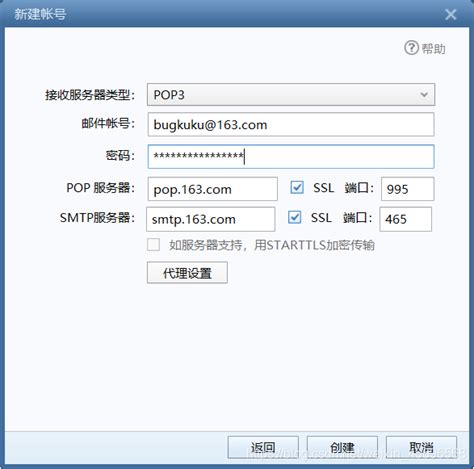Cancel with the 取消 button
Screen dimensions: 474x469
[x=421, y=447]
